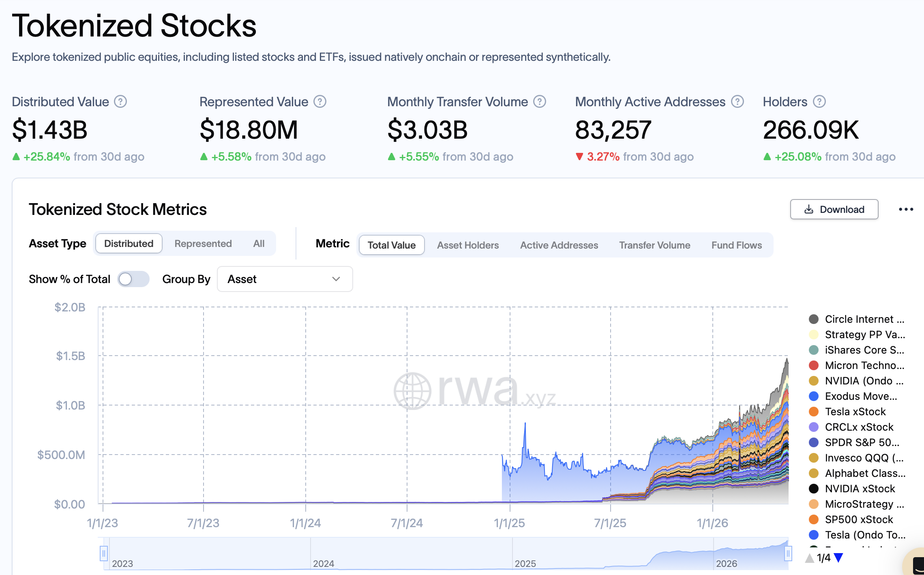Toggle NVIDIA (Ondo legend series
The width and height of the screenshot is (924, 575).
click(x=857, y=381)
